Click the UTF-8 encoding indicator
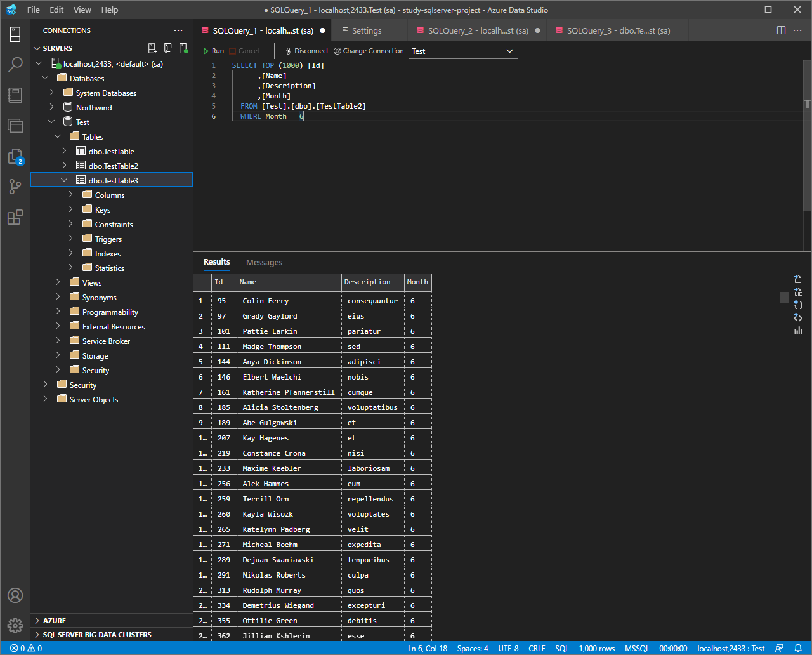The image size is (812, 655). (508, 649)
